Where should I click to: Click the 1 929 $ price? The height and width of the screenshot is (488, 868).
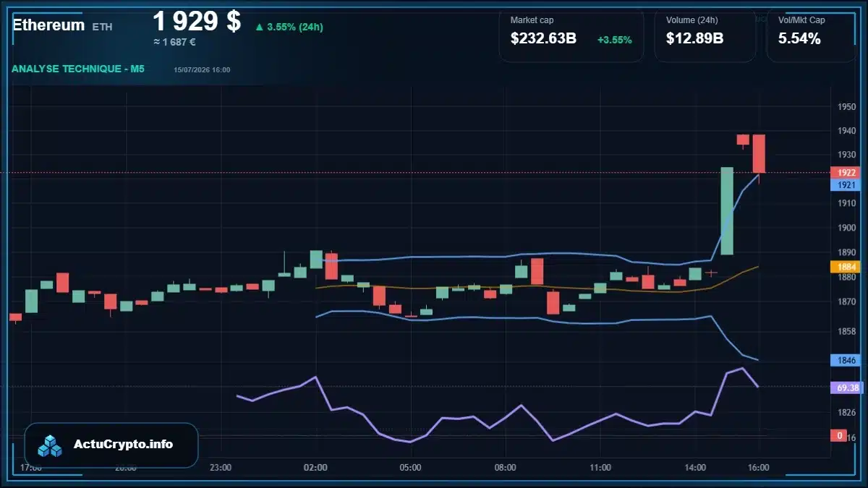coord(196,21)
